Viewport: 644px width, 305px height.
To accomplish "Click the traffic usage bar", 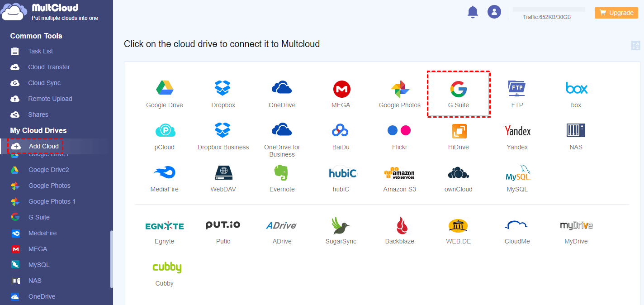I will 549,9.
